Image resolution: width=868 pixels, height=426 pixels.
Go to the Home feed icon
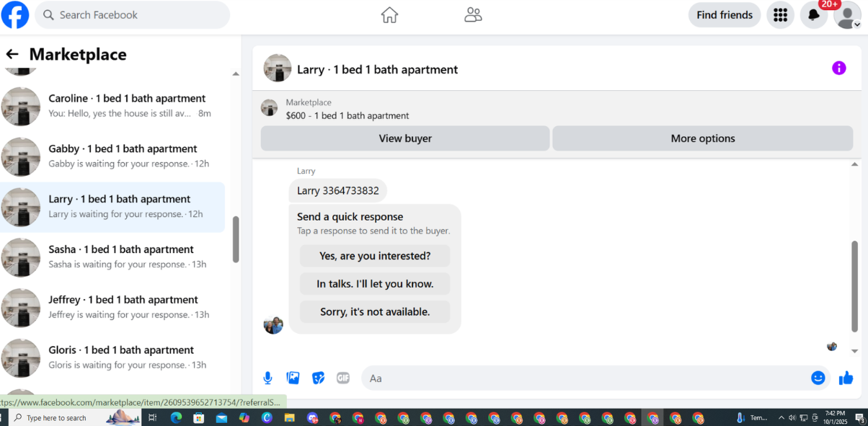point(389,14)
